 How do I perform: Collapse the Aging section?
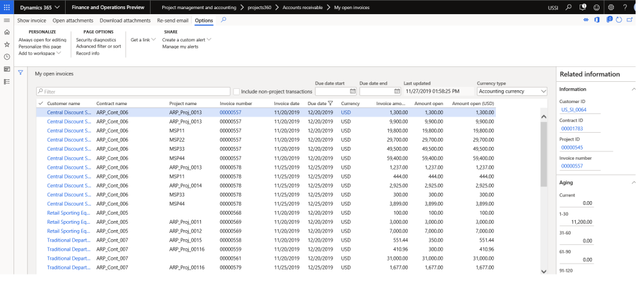coord(634,183)
